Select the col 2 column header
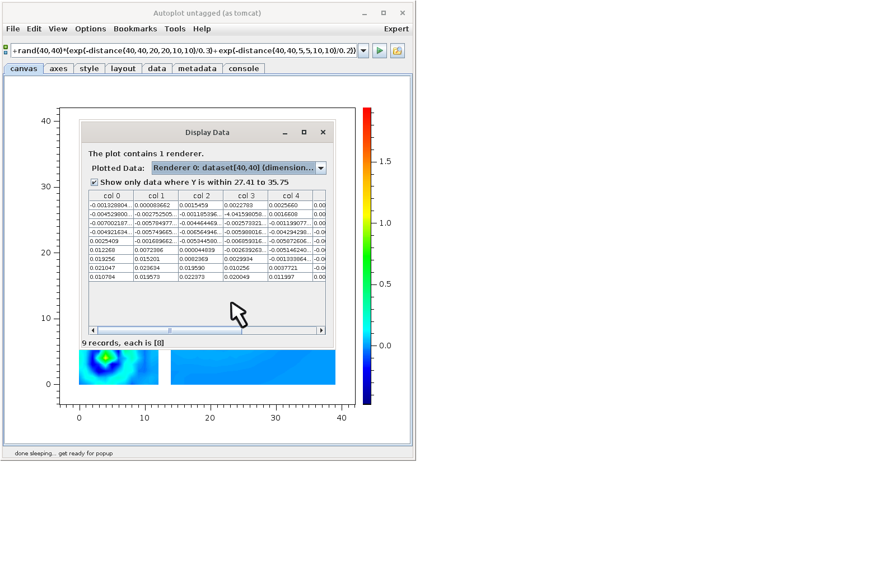This screenshot has width=896, height=588. tap(201, 196)
